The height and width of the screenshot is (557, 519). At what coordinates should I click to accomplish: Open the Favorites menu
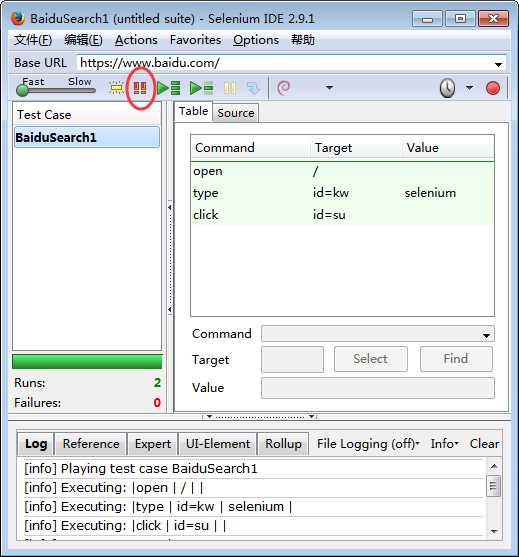[x=195, y=40]
